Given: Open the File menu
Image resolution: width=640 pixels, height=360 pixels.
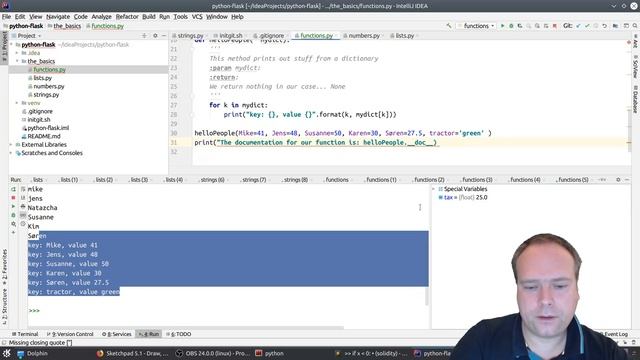Looking at the screenshot, I should point(6,17).
